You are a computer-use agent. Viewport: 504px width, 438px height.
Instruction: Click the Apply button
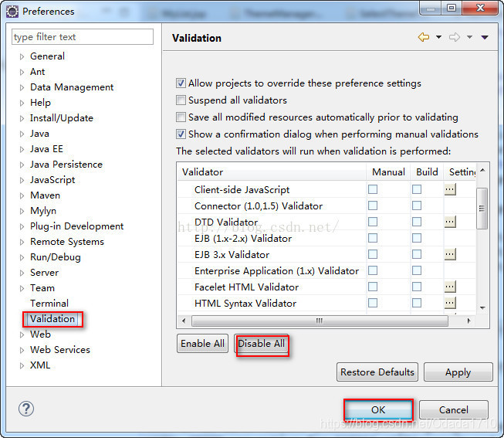coord(458,372)
